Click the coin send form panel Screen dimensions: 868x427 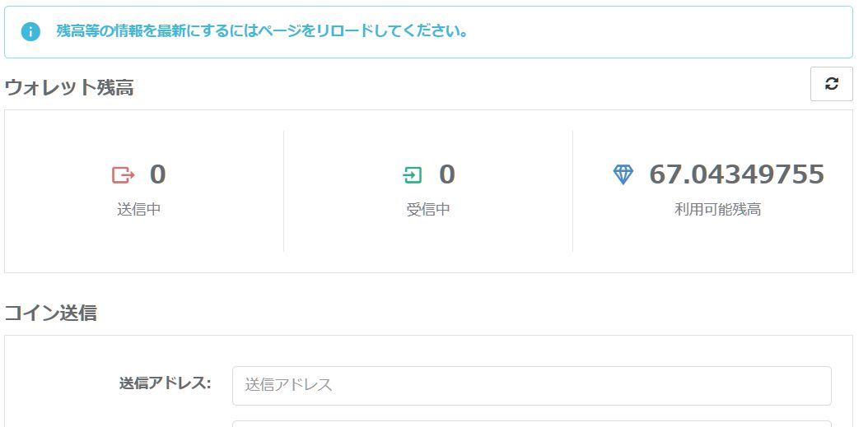coord(428,381)
